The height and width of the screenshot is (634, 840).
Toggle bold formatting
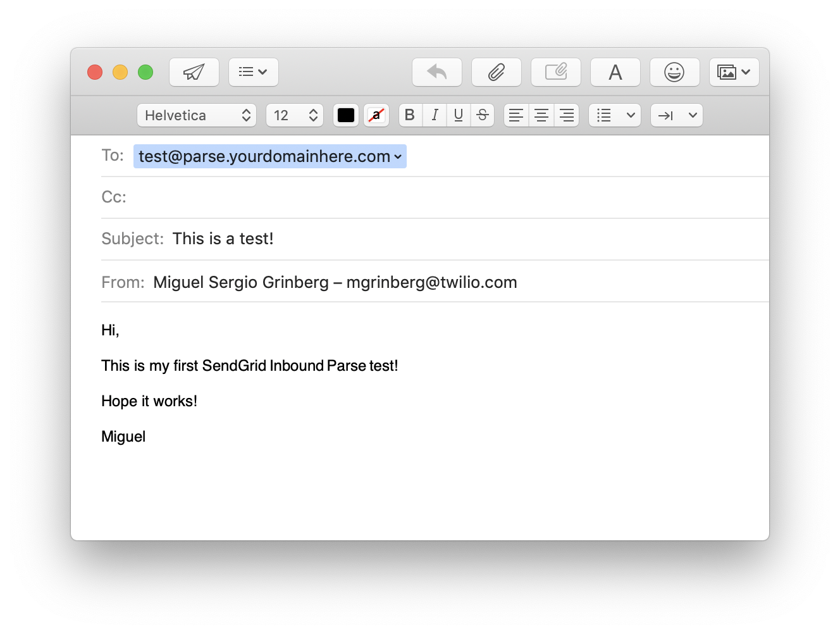(x=410, y=115)
